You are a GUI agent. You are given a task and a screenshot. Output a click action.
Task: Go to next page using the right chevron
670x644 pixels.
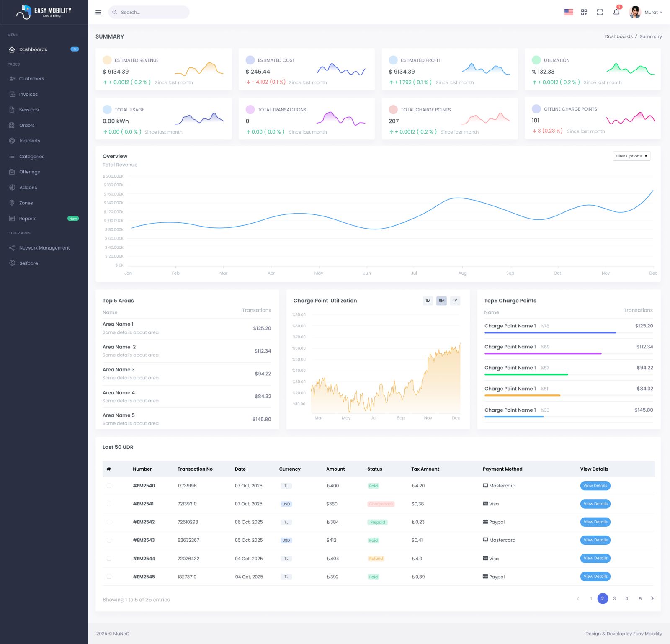tap(652, 598)
